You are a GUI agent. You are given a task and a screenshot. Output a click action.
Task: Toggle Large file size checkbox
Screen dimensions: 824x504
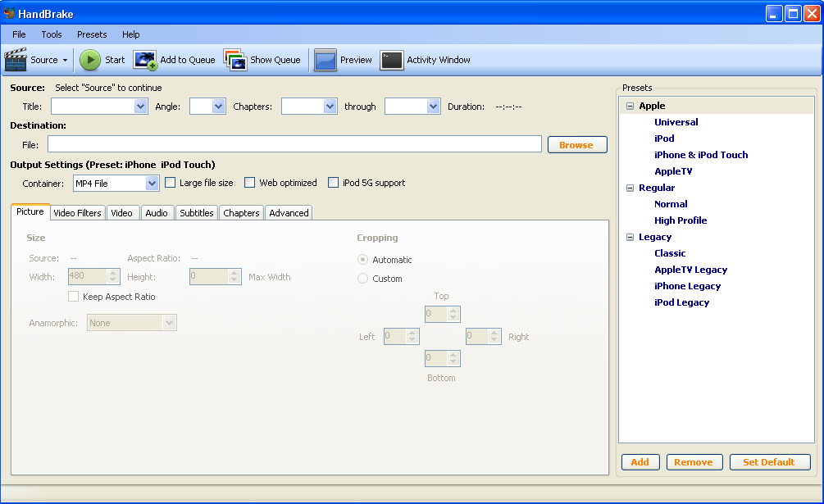click(x=171, y=182)
